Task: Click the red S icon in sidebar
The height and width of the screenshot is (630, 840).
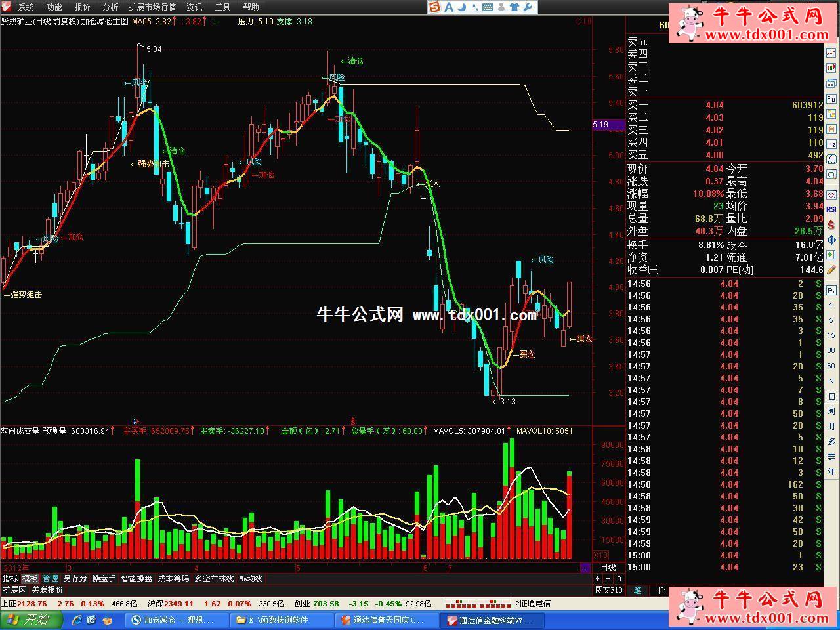Action: (831, 225)
